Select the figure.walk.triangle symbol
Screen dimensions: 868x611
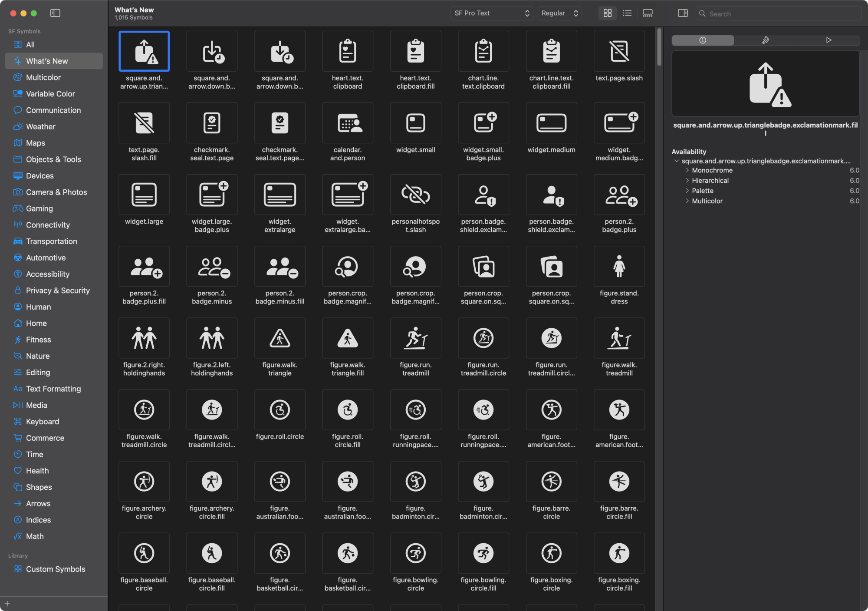click(279, 338)
